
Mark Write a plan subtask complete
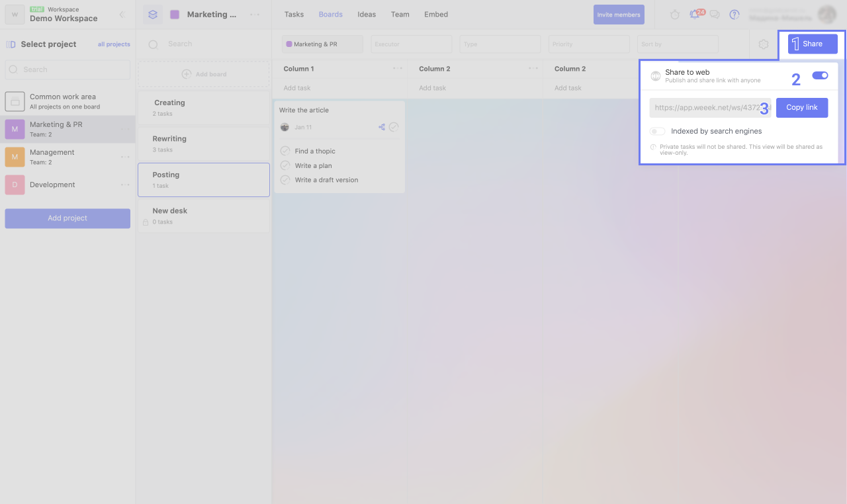click(x=285, y=165)
